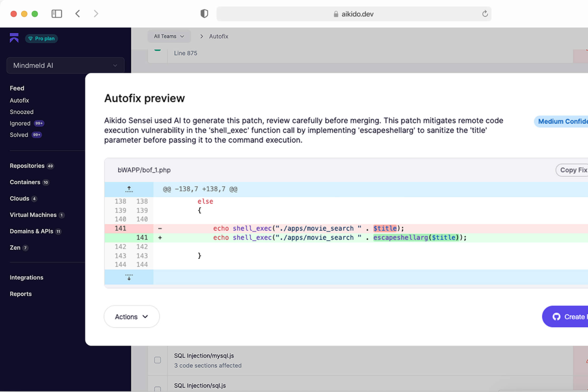The image size is (588, 392).
Task: Click the browser back arrow
Action: 77,13
